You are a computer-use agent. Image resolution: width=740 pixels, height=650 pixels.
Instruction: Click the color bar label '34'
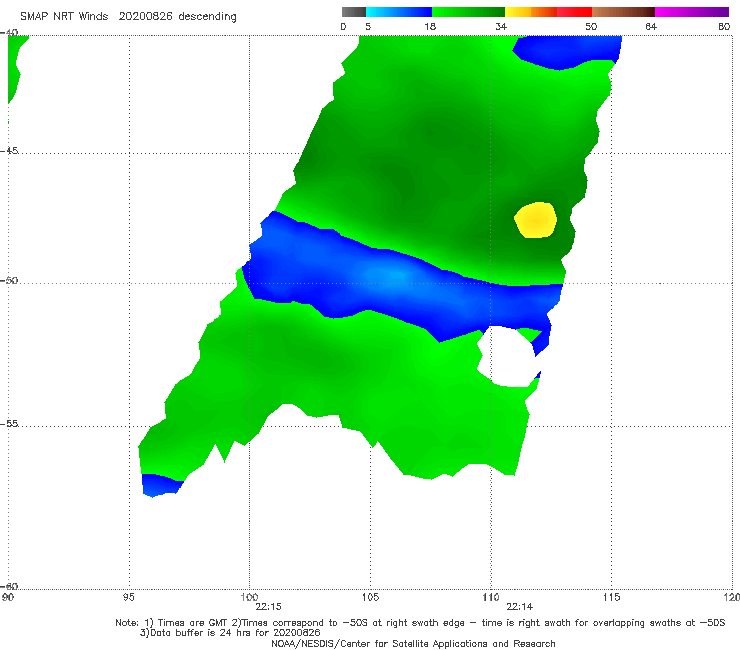pos(501,27)
